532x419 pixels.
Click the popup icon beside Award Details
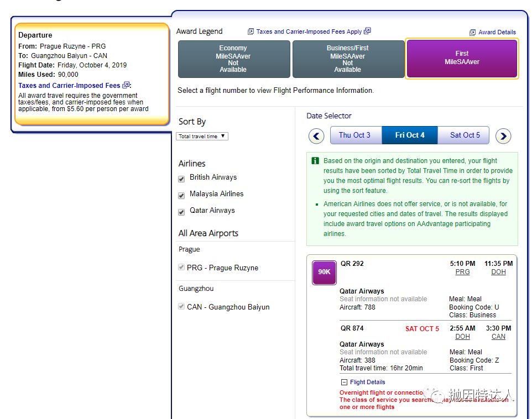pos(472,33)
